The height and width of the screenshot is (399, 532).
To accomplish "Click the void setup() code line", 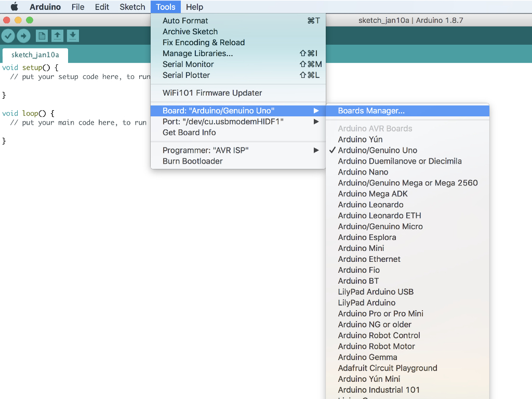I will pos(30,68).
